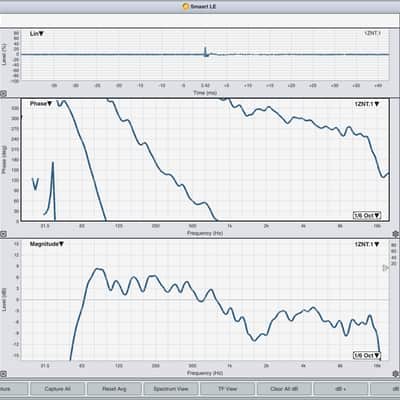The height and width of the screenshot is (400, 400).
Task: Adjust the coherence threshold triangle marker
Action: pyautogui.click(x=385, y=268)
